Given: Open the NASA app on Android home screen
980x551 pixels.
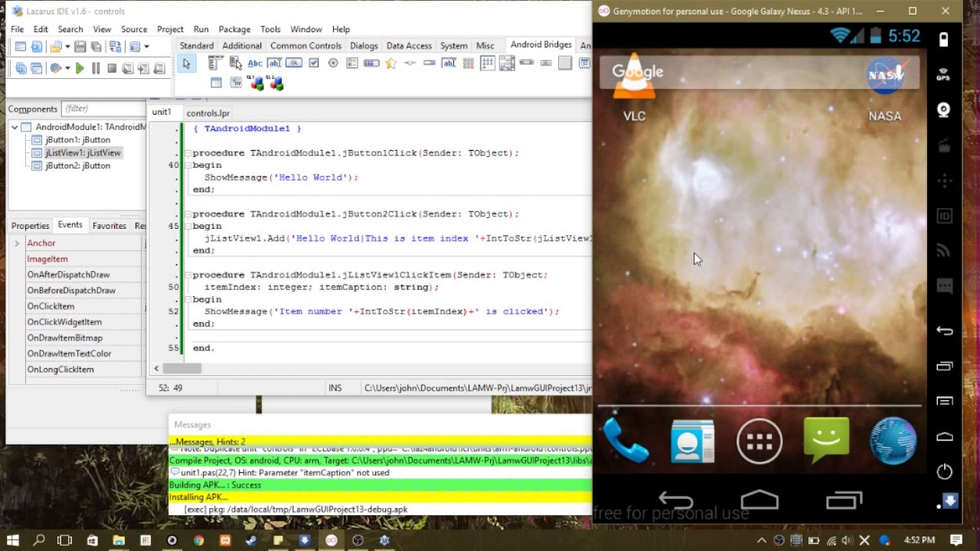Looking at the screenshot, I should (885, 89).
